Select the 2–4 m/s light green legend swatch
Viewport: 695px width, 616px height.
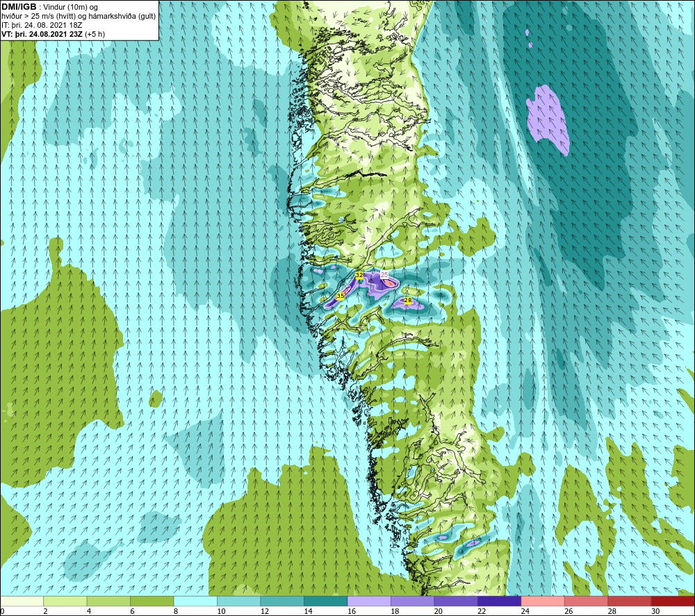point(65,601)
